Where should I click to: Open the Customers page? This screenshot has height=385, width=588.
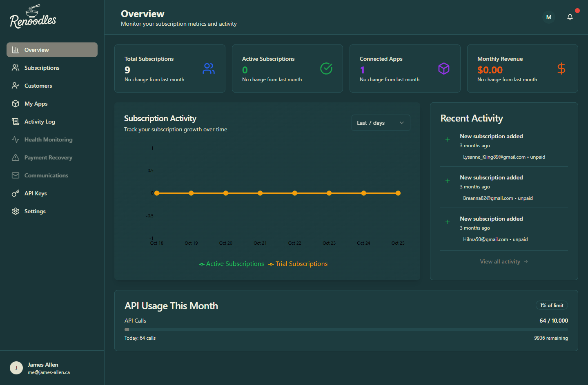(x=38, y=86)
